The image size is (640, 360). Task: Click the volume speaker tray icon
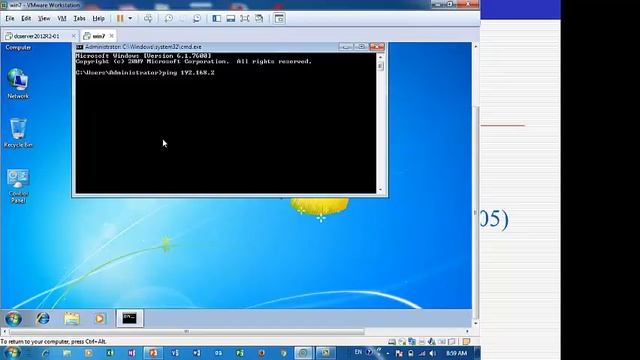coord(433,353)
